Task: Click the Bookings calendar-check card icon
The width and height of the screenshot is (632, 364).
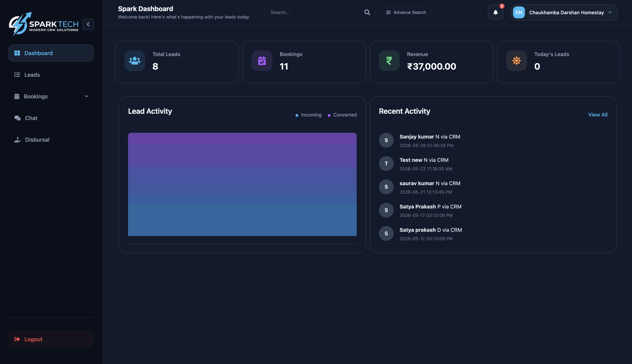Action: [x=262, y=60]
